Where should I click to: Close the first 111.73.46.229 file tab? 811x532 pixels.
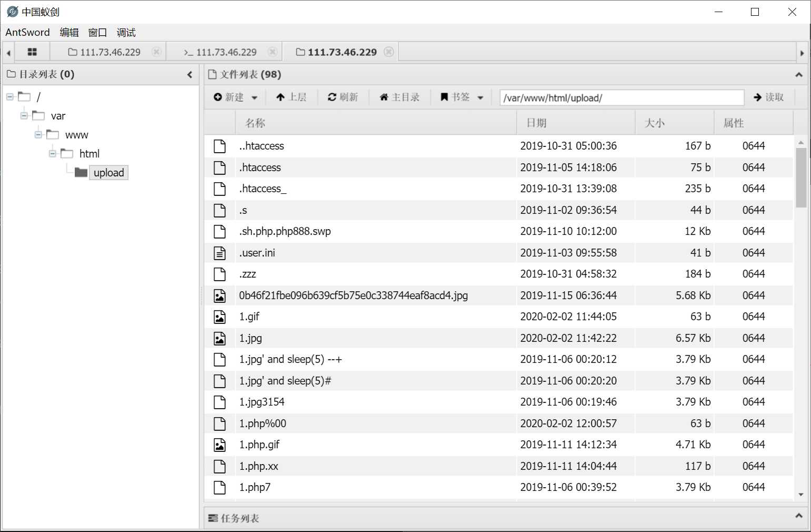[156, 52]
